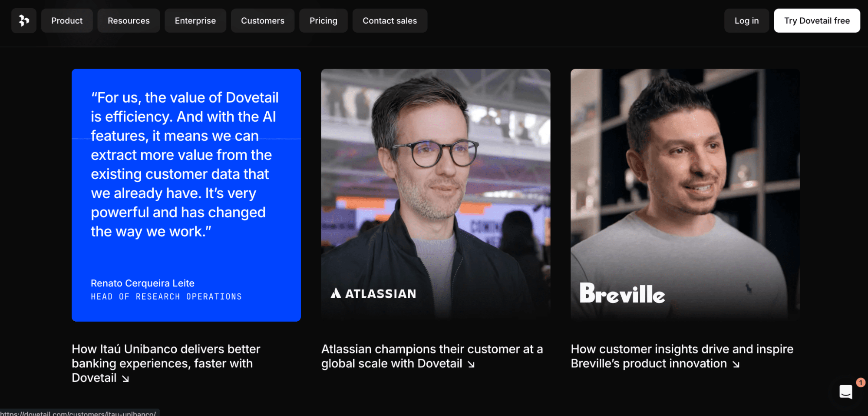The image size is (868, 416).
Task: Open the Product menu
Action: 67,20
